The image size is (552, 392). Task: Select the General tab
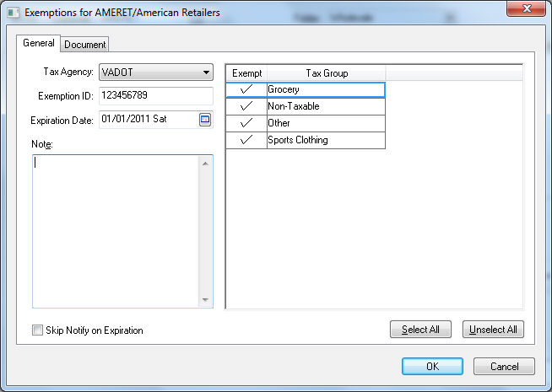38,43
